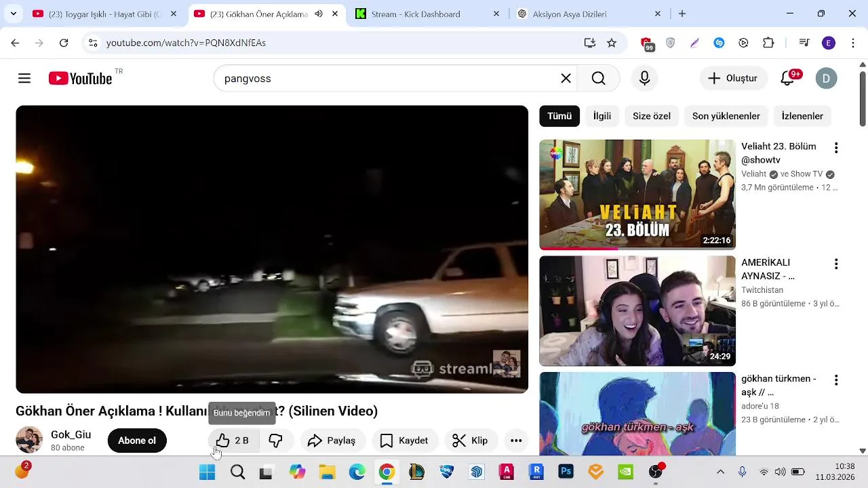Play the AMERİKALI AYNASIZ thumbnail
Image resolution: width=868 pixels, height=488 pixels.
pyautogui.click(x=637, y=311)
